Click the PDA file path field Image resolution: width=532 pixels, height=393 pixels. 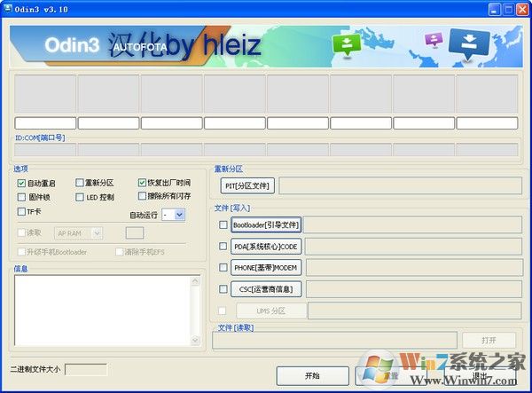pyautogui.click(x=413, y=247)
